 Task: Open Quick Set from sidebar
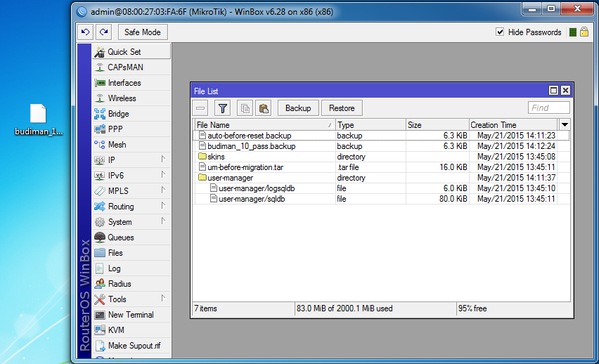pos(131,51)
